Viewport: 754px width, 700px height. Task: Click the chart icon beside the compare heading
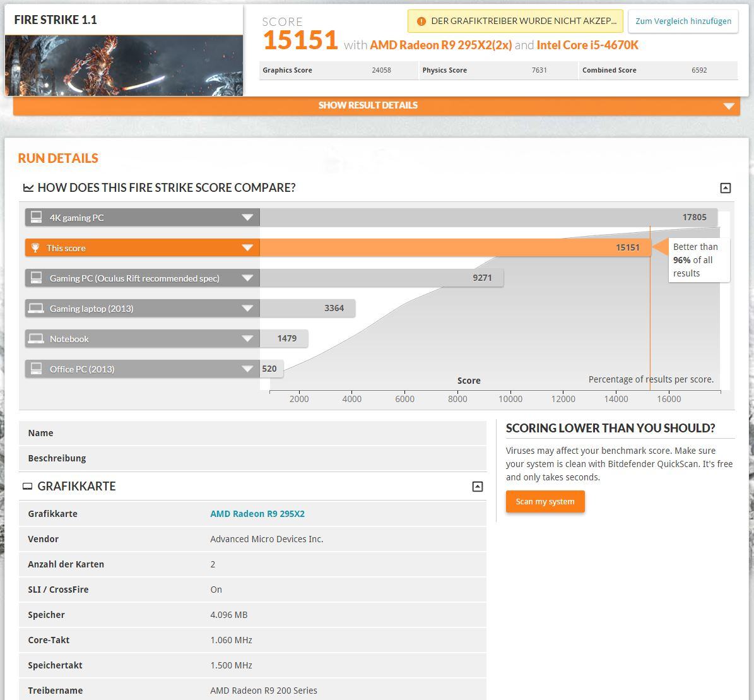[x=28, y=187]
